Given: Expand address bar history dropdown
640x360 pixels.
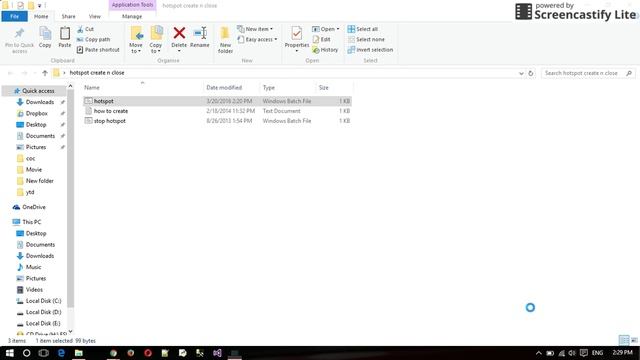Looking at the screenshot, I should (x=521, y=73).
